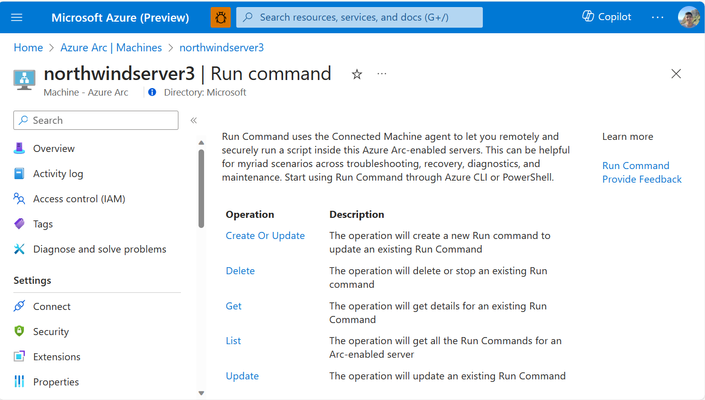The height and width of the screenshot is (400, 705).
Task: Open Copilot from the header
Action: point(607,17)
